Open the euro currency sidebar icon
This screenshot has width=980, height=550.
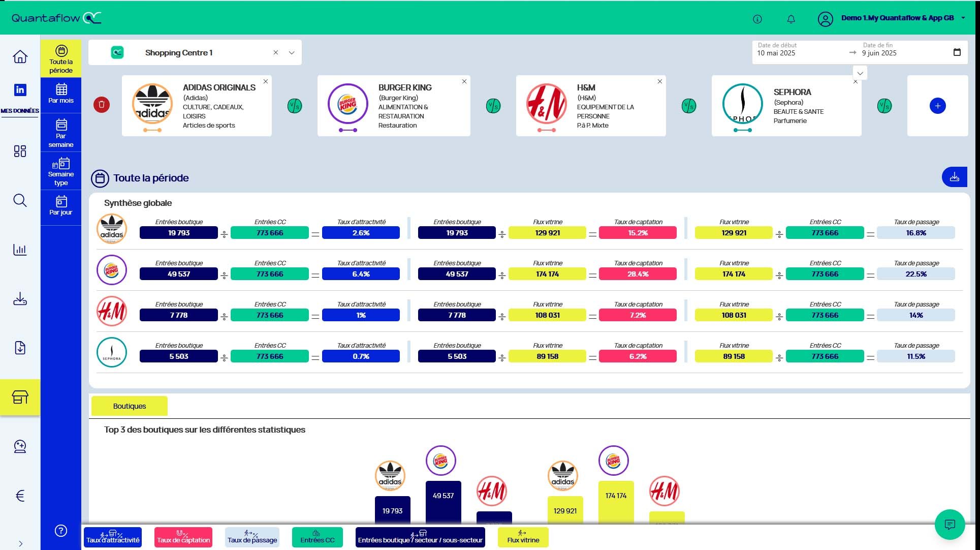click(x=20, y=496)
